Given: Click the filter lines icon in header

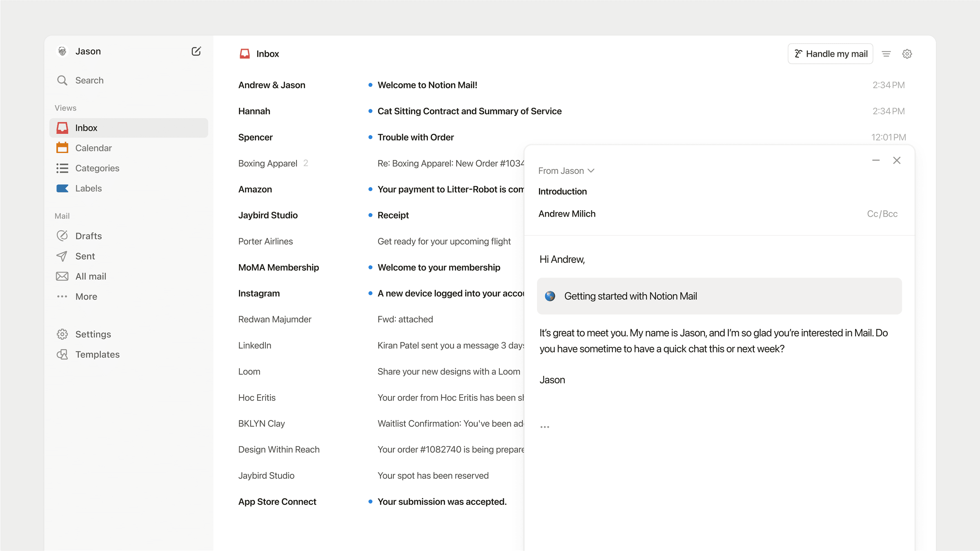Looking at the screenshot, I should (886, 54).
